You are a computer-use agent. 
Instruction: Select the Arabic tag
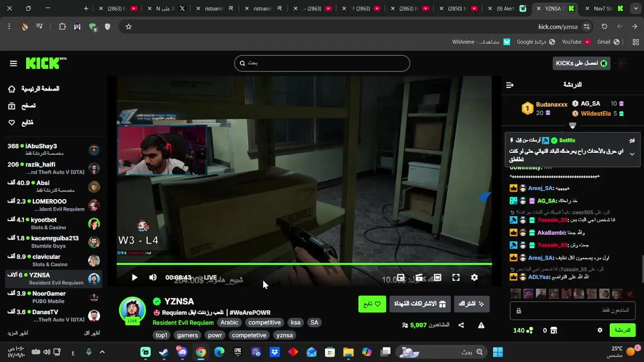point(229,323)
